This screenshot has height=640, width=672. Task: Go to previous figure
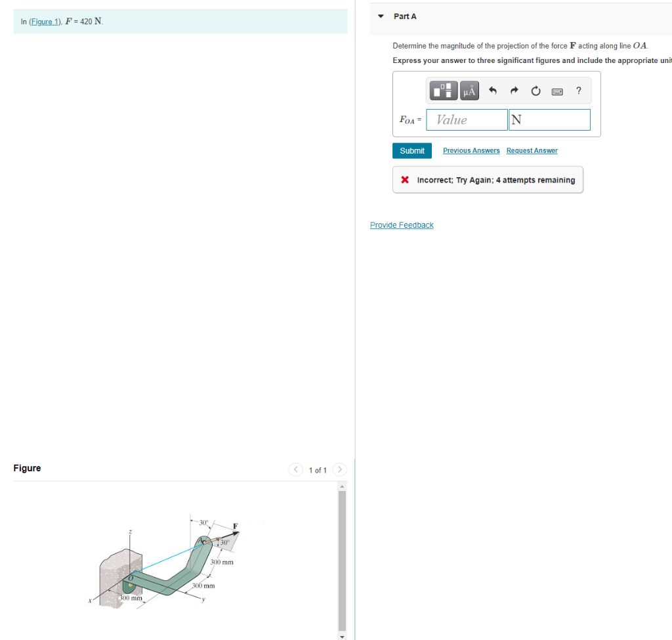(x=296, y=469)
